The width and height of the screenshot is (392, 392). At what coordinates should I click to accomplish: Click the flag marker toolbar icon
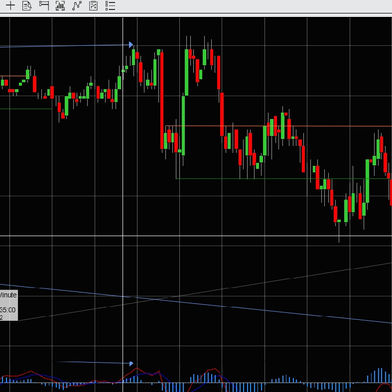click(44, 5)
